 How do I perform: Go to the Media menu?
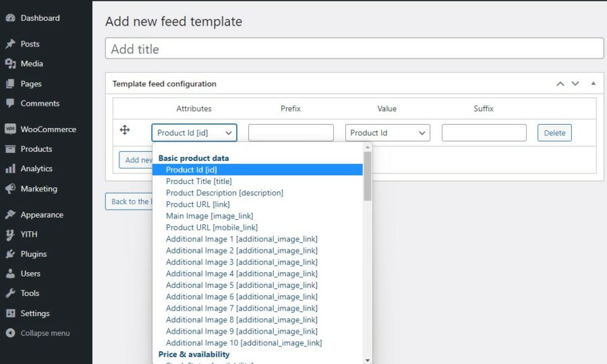click(x=32, y=63)
